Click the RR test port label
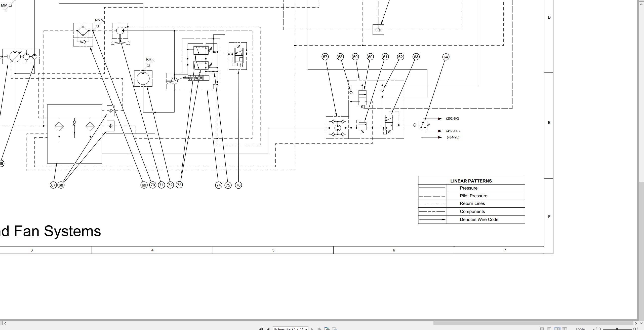 (148, 59)
